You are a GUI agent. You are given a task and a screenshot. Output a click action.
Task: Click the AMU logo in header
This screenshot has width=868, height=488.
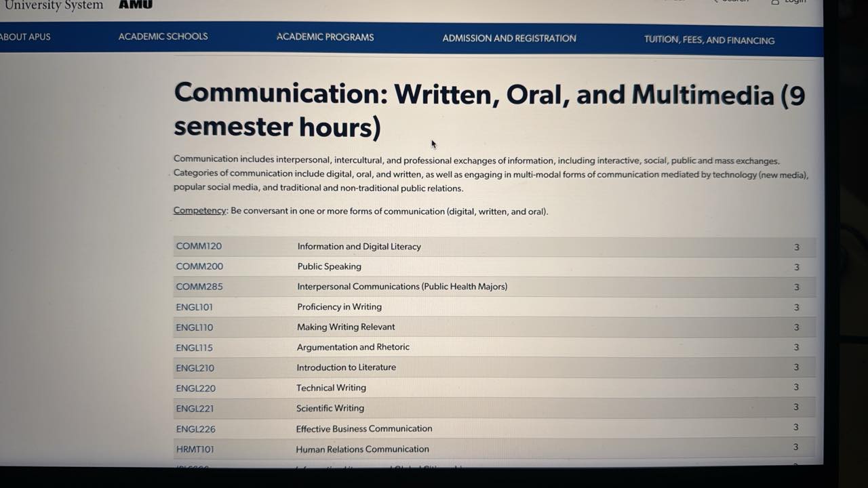coord(136,4)
